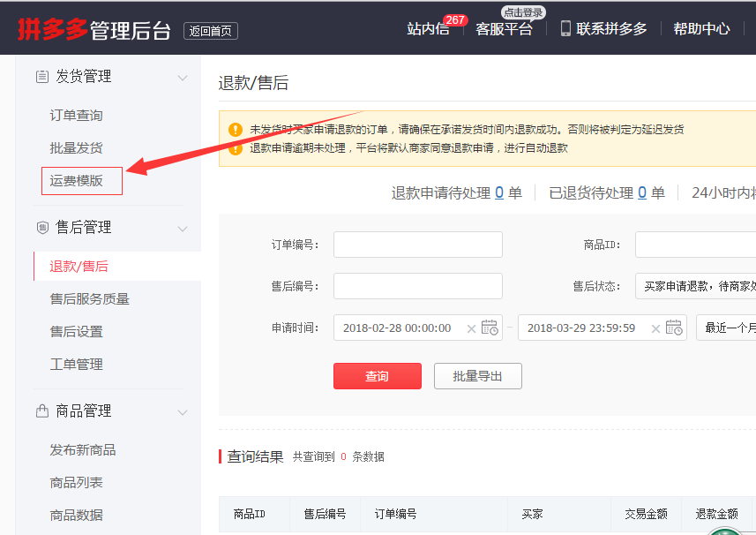Image resolution: width=756 pixels, height=535 pixels.
Task: Open 售后设置 in the sidebar
Action: (x=76, y=332)
